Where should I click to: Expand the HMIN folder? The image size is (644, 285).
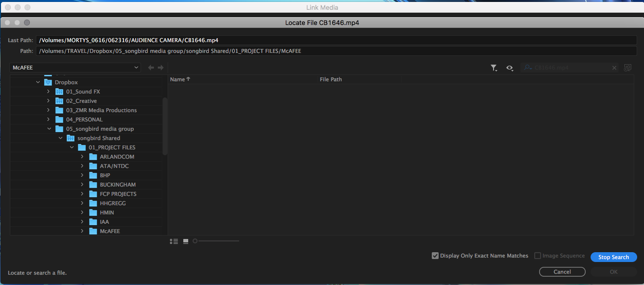pyautogui.click(x=82, y=213)
